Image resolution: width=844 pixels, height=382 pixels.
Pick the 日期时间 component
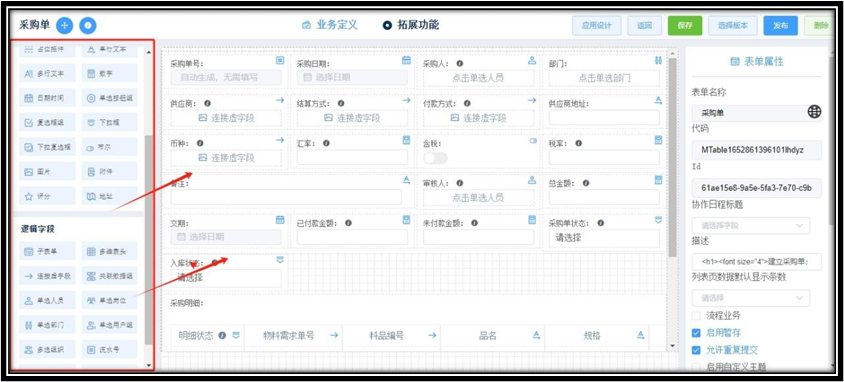(x=47, y=98)
